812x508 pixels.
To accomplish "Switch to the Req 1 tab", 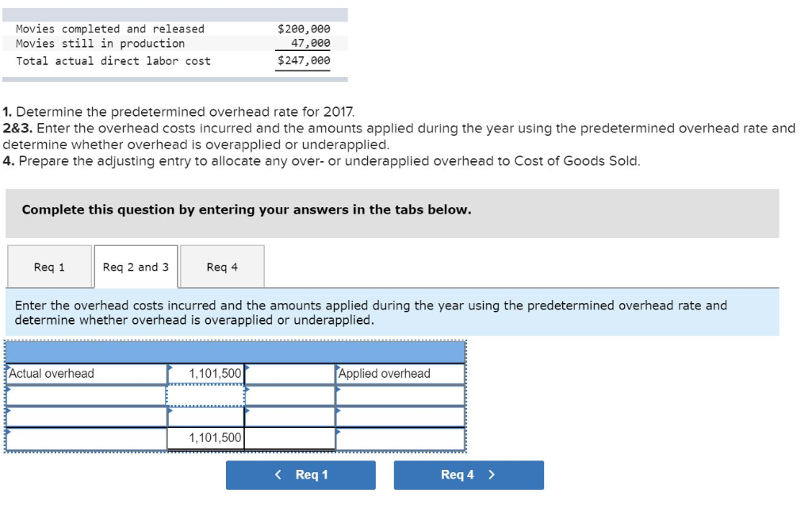I will click(50, 267).
